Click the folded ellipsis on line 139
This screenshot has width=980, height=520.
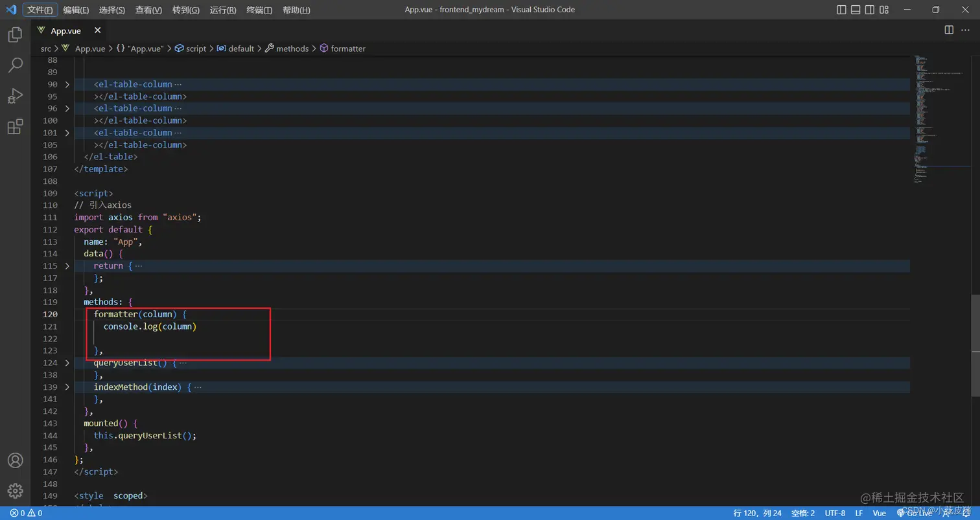[x=198, y=387]
